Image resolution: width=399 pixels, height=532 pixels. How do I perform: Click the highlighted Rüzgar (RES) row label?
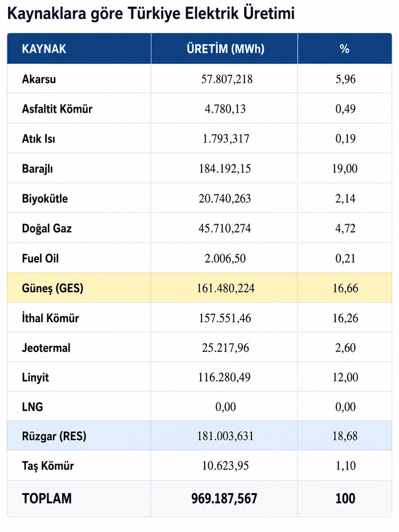(54, 436)
